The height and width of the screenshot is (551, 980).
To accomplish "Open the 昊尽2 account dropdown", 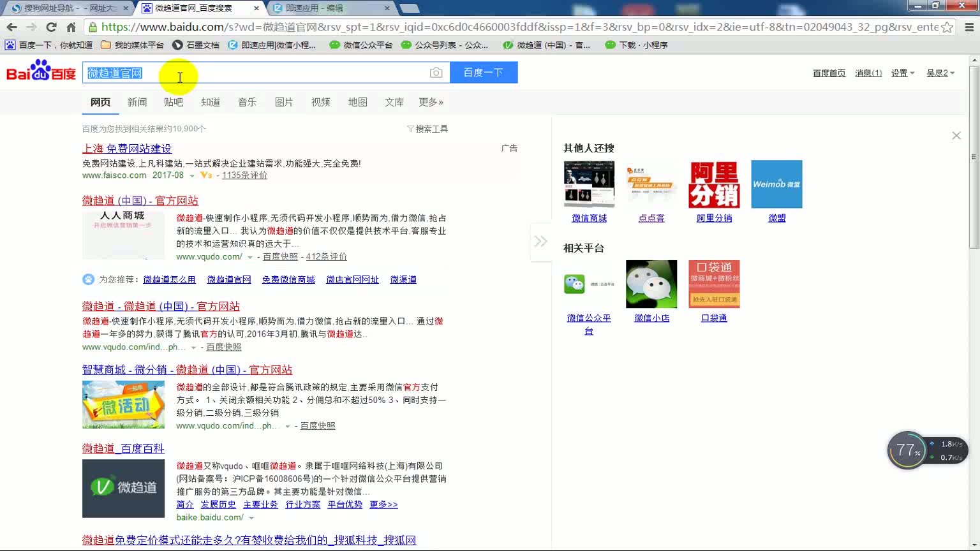I will pyautogui.click(x=940, y=73).
